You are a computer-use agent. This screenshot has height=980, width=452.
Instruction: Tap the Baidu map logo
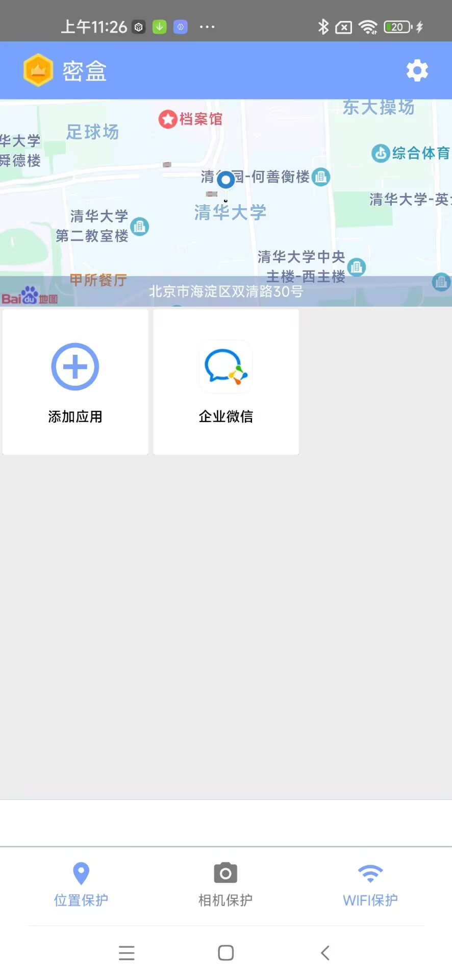[x=29, y=296]
